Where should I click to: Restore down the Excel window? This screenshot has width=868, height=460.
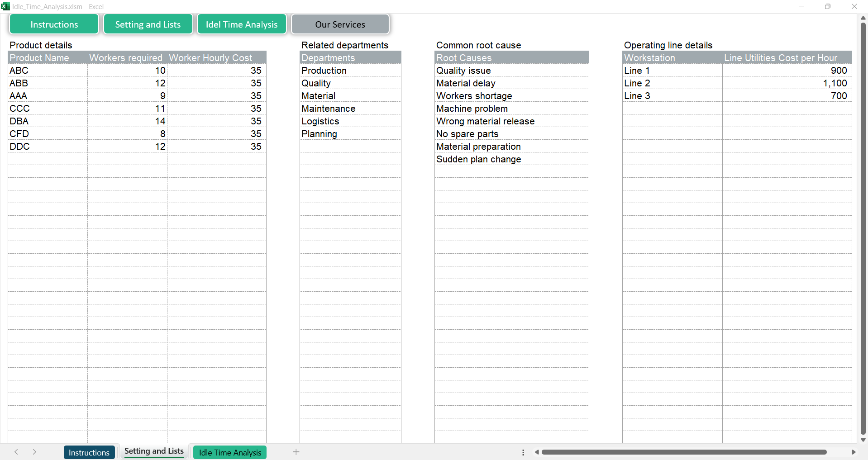[827, 6]
